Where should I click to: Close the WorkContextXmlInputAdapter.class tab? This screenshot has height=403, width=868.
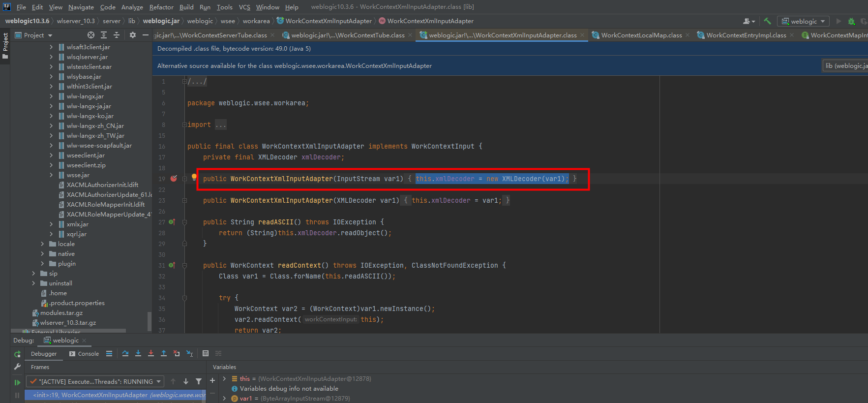pyautogui.click(x=582, y=35)
